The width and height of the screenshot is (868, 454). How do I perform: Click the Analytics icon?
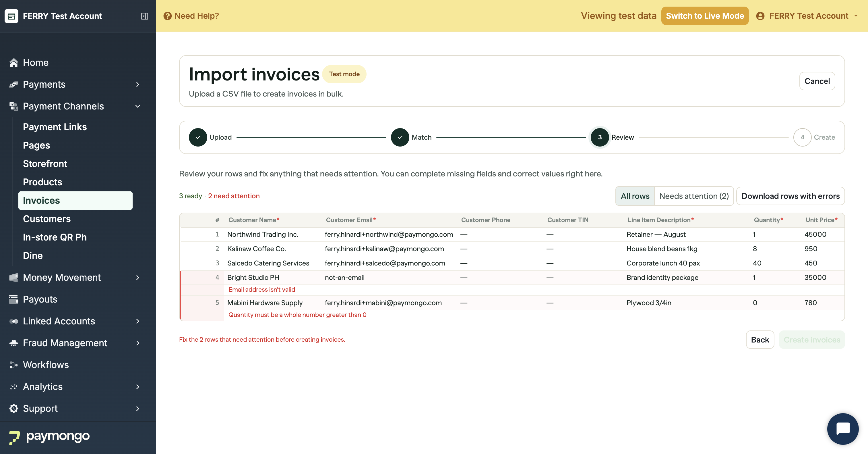13,386
